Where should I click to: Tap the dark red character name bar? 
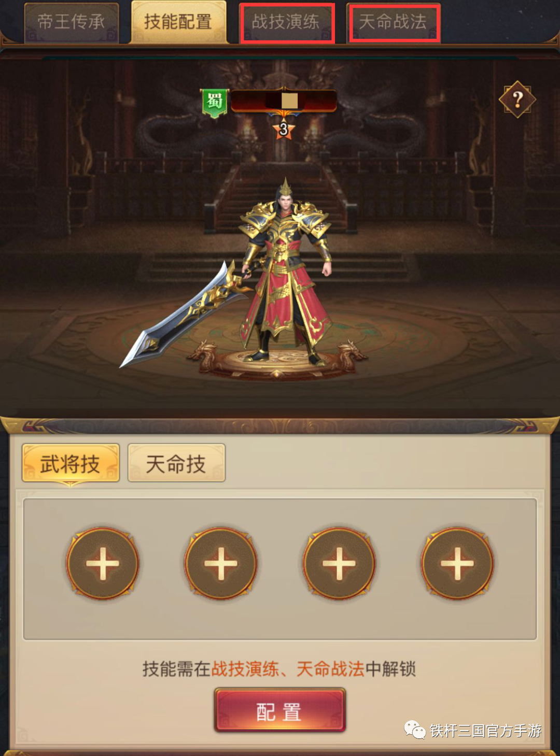pos(284,101)
